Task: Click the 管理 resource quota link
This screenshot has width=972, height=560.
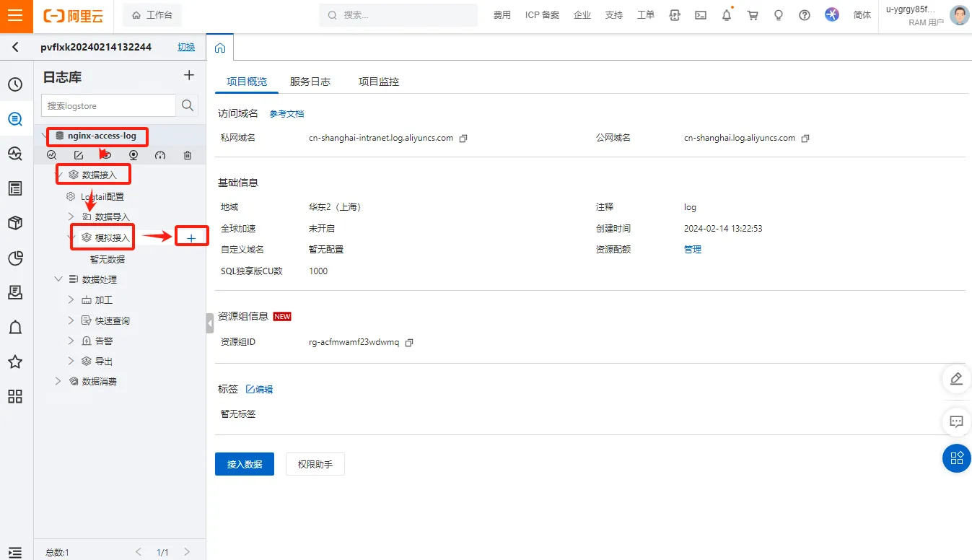Action: point(693,249)
